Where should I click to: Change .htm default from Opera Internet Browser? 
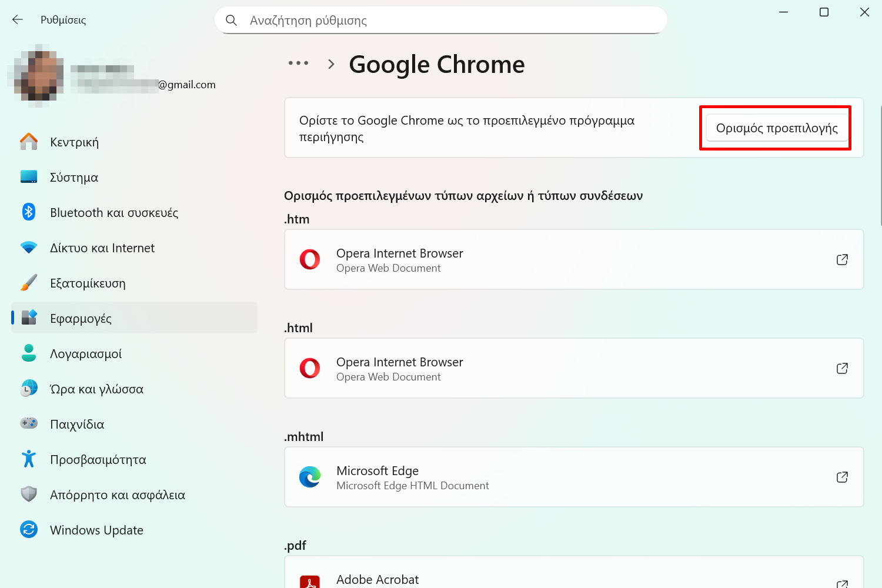[x=574, y=259]
